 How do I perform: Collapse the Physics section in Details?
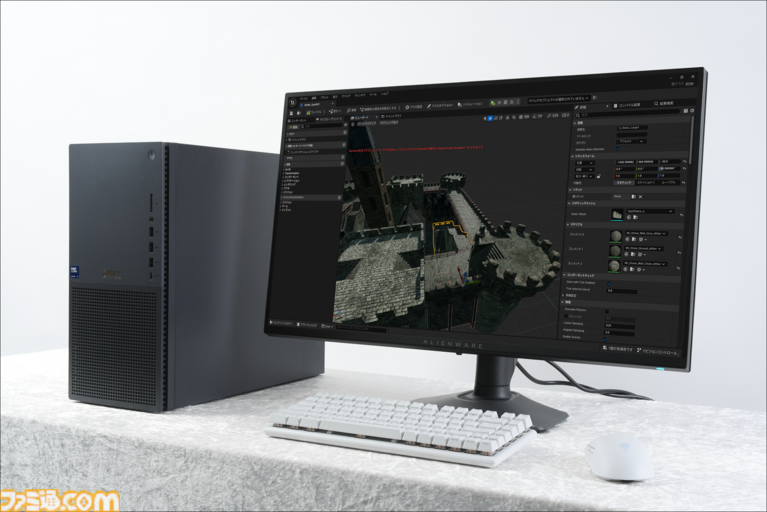click(x=563, y=302)
